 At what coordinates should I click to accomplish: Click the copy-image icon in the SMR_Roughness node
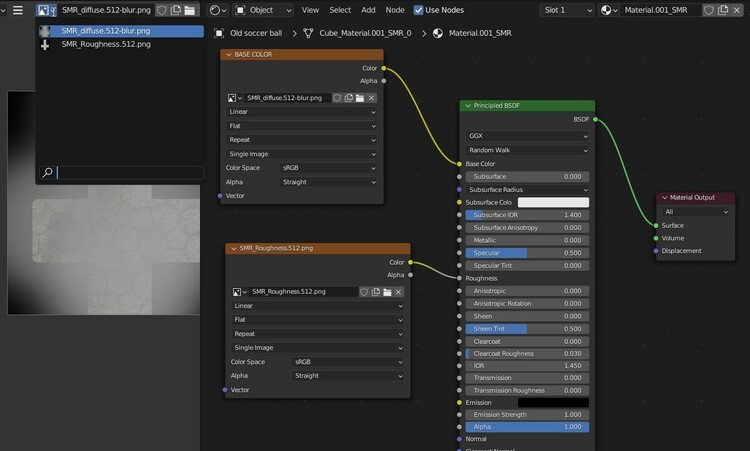375,292
